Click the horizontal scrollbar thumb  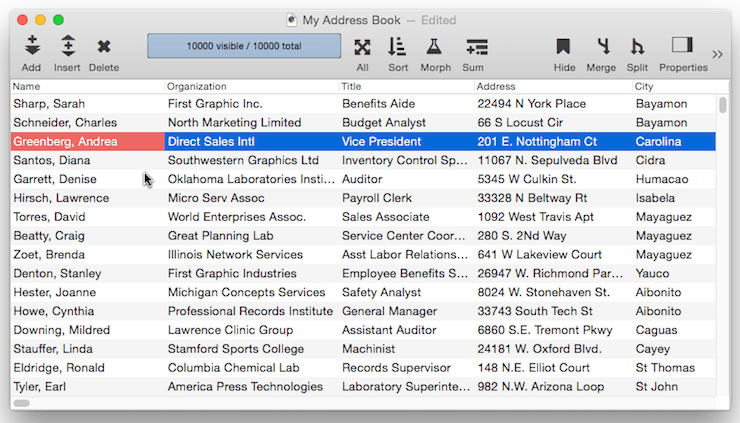pyautogui.click(x=22, y=403)
